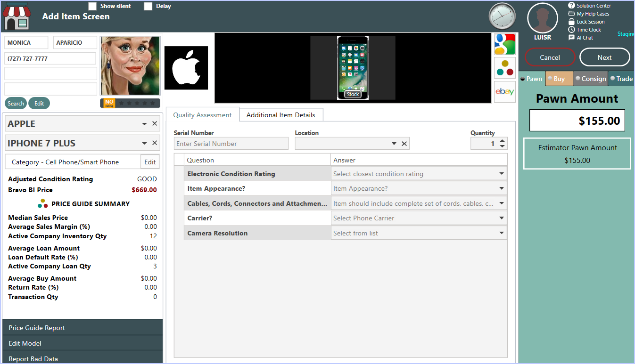Edit the Cell Phone category

(150, 162)
